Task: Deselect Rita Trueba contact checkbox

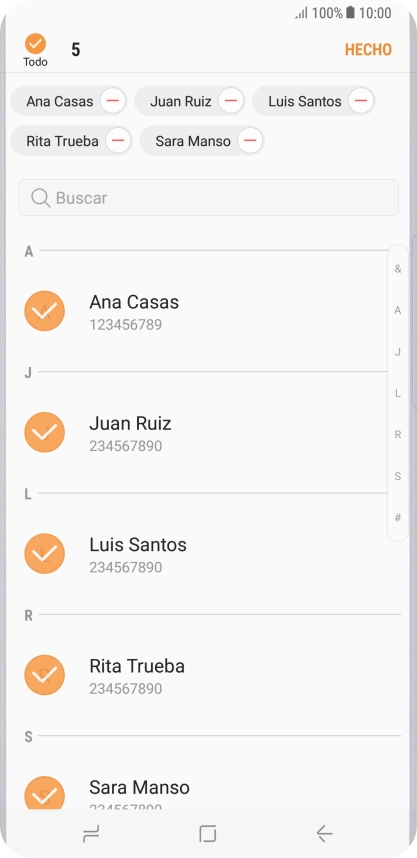Action: pos(44,675)
